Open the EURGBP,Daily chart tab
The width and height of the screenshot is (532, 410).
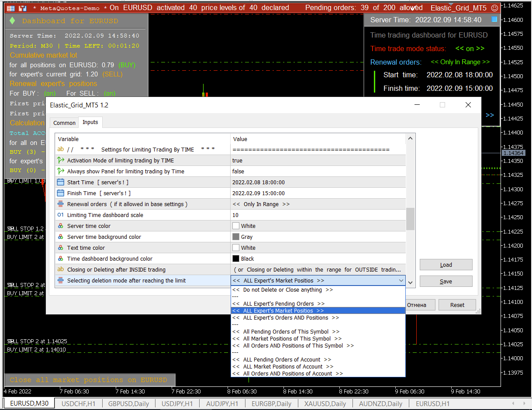[271, 404]
